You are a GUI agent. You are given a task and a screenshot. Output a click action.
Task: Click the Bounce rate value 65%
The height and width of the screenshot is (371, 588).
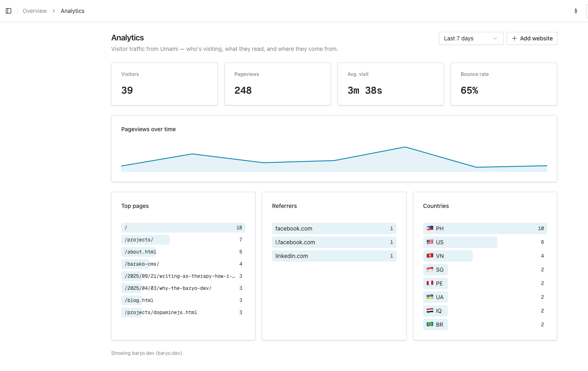470,90
